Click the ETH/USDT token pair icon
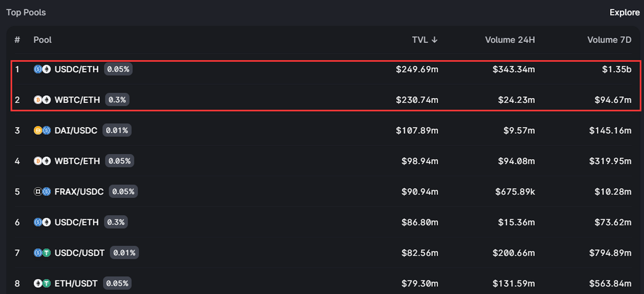The image size is (644, 294). tap(42, 283)
